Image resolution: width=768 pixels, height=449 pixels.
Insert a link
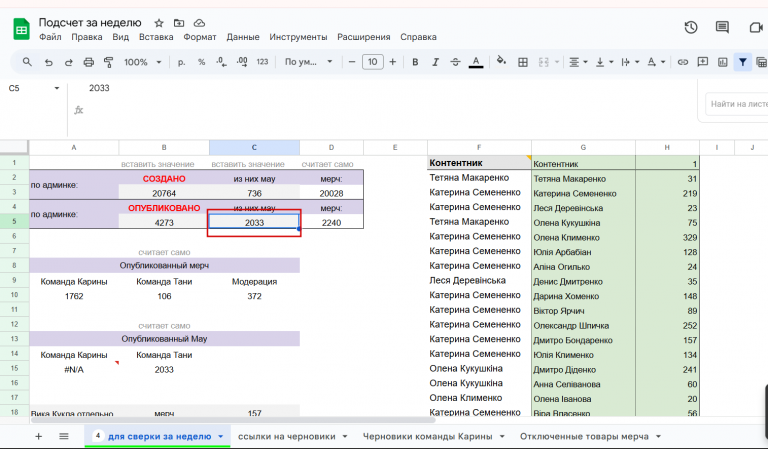pos(683,62)
